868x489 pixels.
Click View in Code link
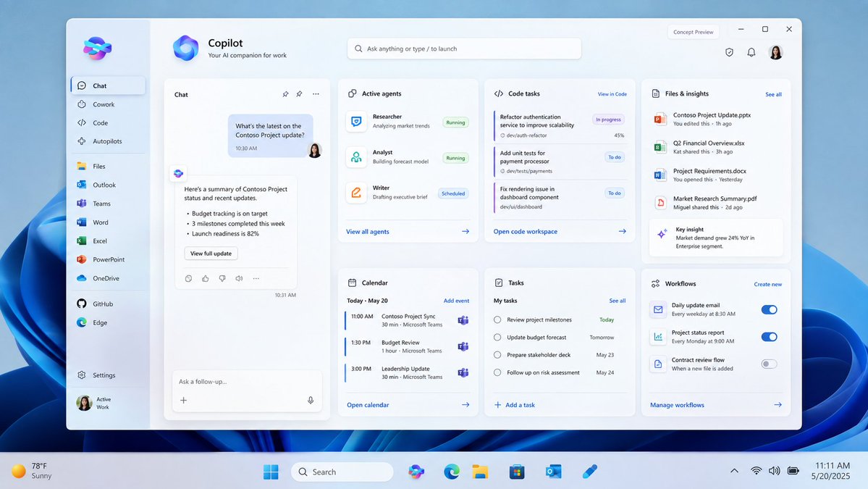612,94
